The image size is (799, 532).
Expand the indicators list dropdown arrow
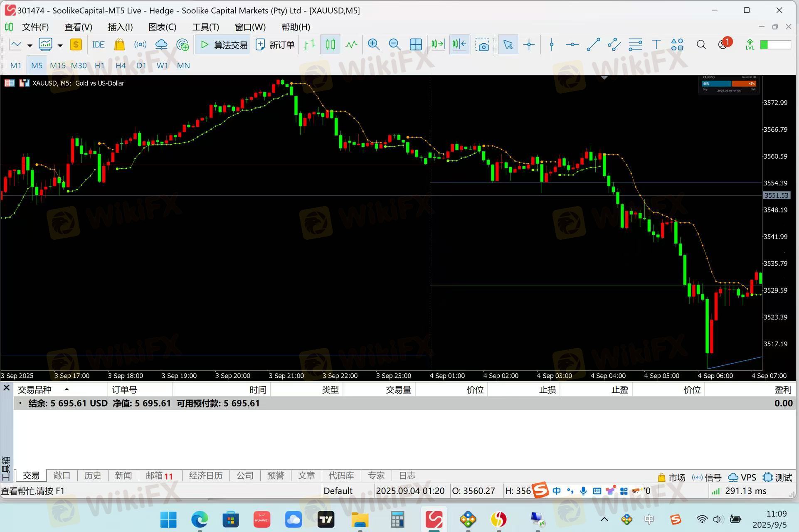(x=60, y=45)
